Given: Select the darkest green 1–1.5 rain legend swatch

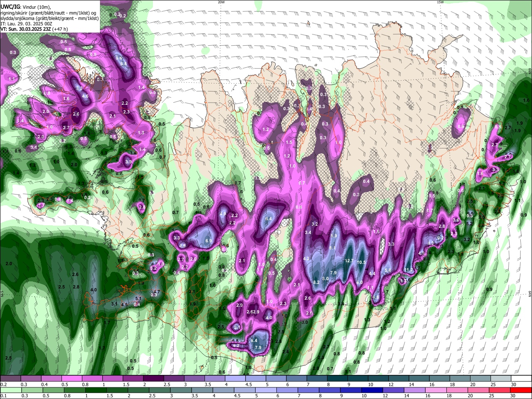Looking at the screenshot, I should click(96, 390).
